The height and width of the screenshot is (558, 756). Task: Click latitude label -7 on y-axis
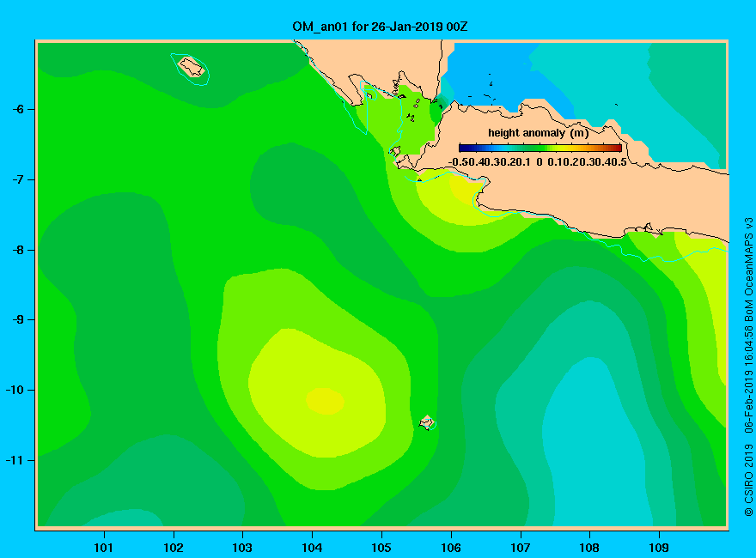tap(17, 179)
